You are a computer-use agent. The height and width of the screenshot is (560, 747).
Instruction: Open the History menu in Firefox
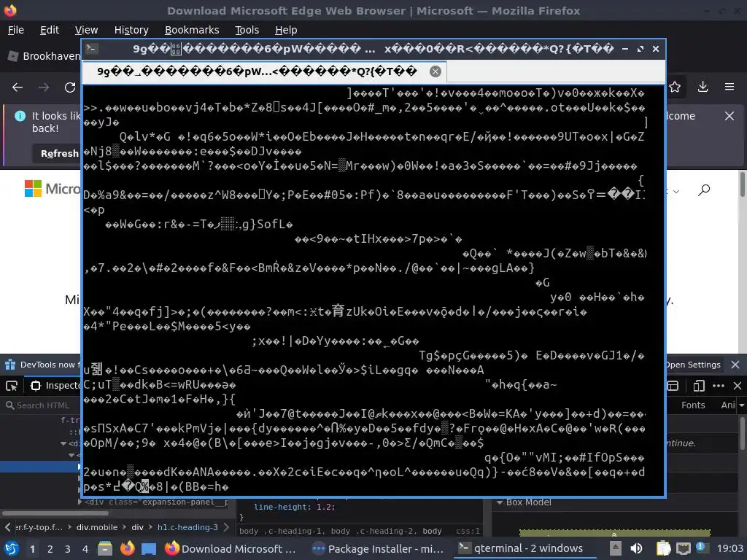point(131,30)
